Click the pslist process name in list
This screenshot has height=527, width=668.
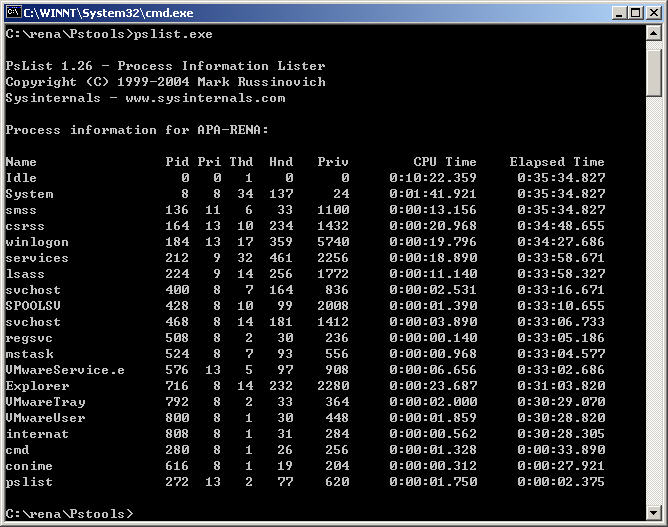pyautogui.click(x=29, y=482)
